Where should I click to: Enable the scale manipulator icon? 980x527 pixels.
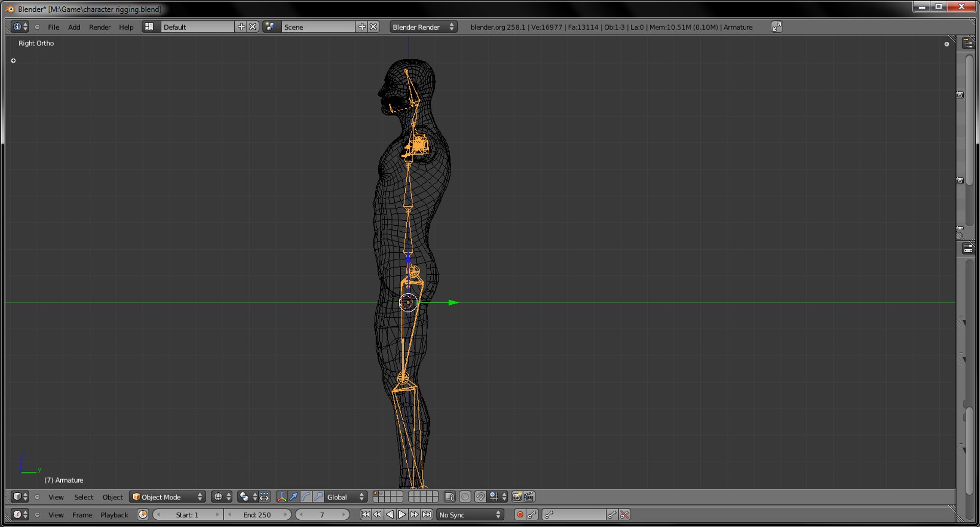tap(318, 496)
